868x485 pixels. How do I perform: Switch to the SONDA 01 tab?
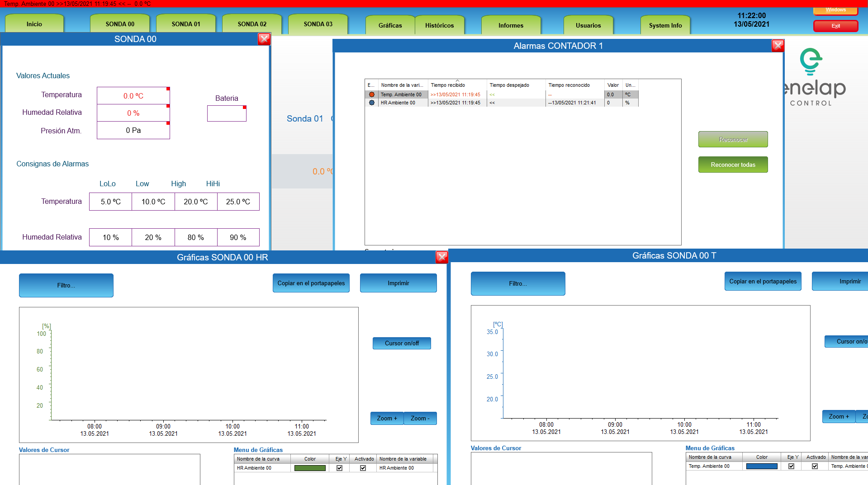[x=185, y=24]
